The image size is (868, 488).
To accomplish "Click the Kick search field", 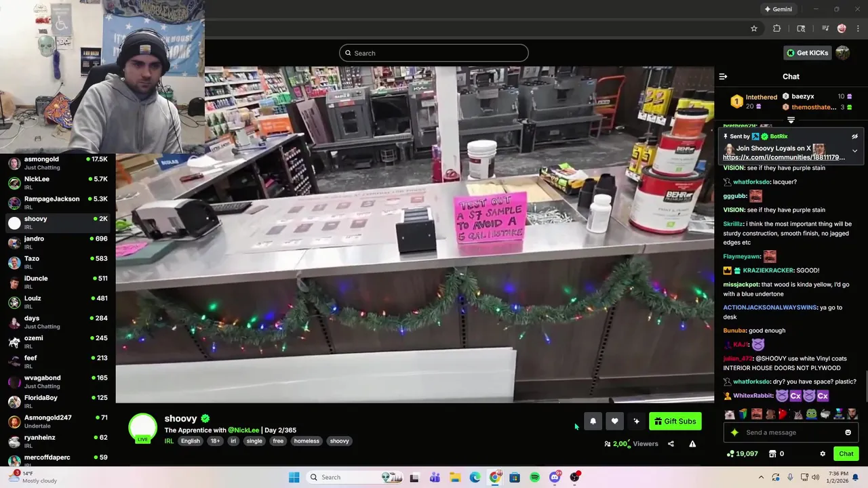I will point(434,53).
